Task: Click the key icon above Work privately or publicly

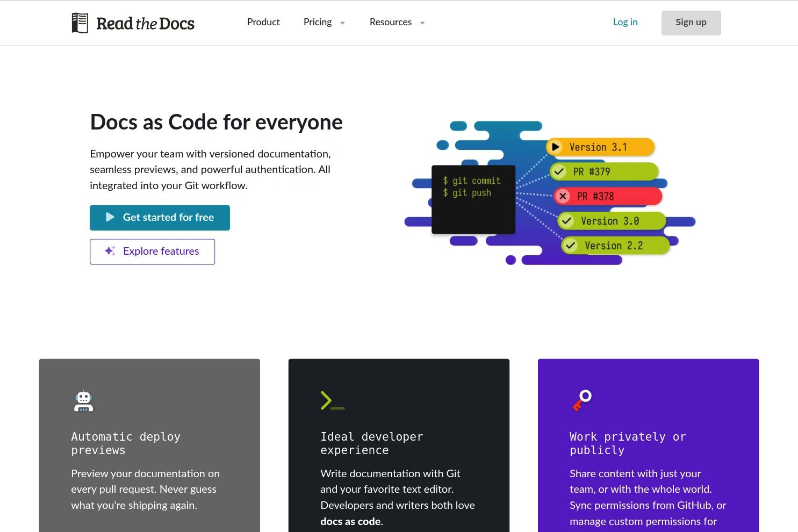Action: point(581,400)
